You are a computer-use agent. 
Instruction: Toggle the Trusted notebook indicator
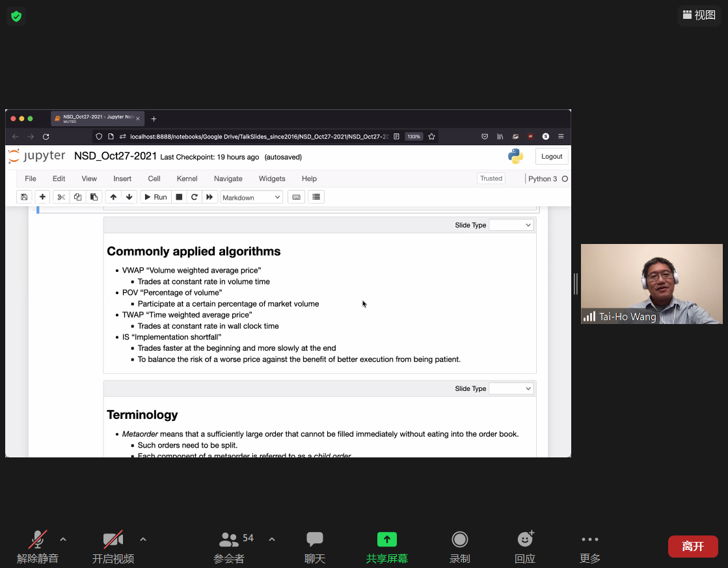point(491,178)
